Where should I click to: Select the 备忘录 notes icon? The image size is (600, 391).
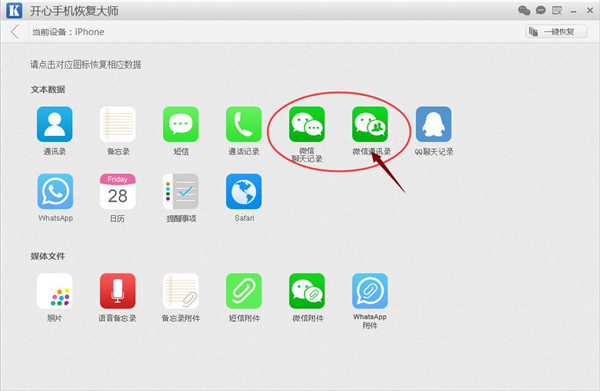coord(117,124)
